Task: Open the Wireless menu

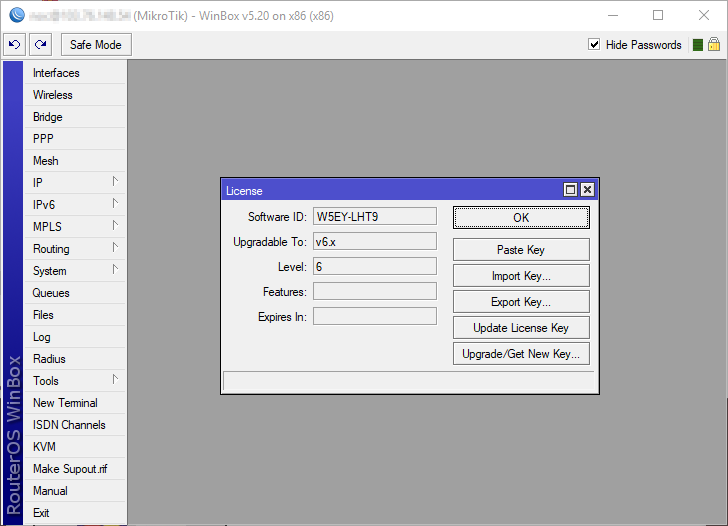Action: (x=75, y=95)
